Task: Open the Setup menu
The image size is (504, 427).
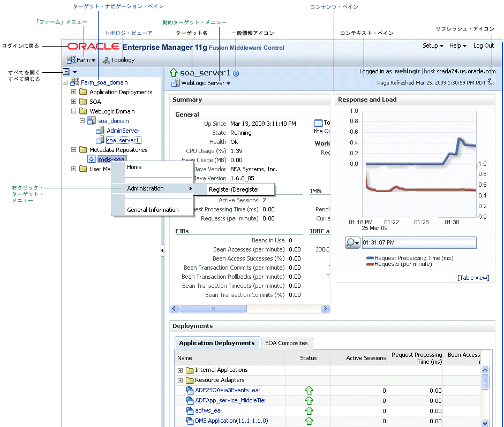Action: point(433,45)
